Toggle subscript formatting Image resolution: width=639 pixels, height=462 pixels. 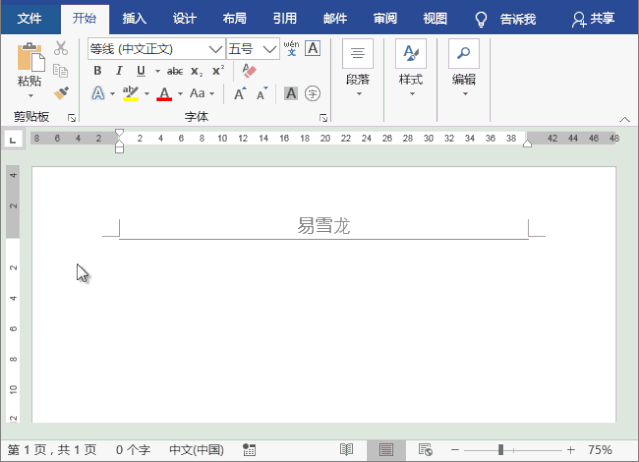pos(196,70)
